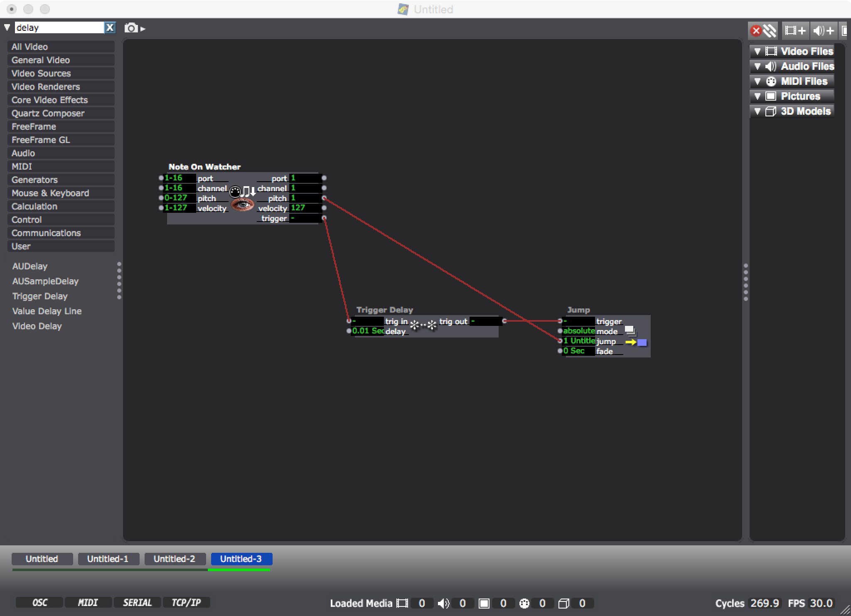Switch to the Untitled-2 tab
This screenshot has width=851, height=616.
click(173, 559)
